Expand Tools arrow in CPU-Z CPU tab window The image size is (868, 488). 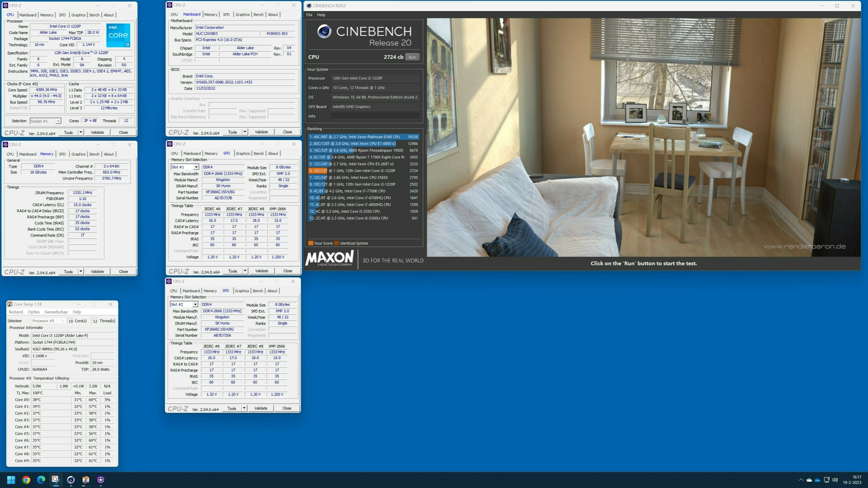tap(80, 132)
